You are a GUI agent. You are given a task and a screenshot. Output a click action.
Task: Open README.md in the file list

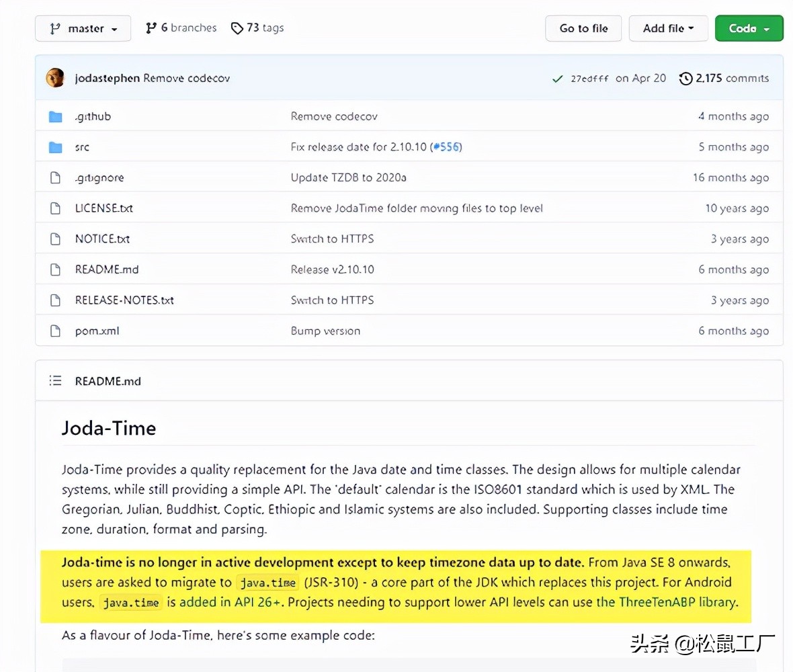tap(107, 269)
